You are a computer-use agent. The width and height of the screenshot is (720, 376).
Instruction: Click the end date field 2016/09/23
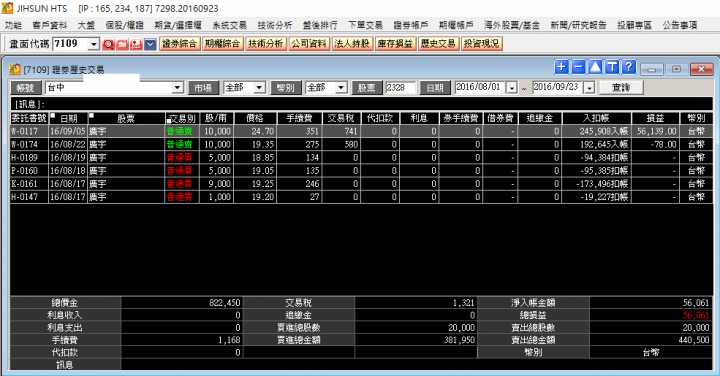click(558, 87)
